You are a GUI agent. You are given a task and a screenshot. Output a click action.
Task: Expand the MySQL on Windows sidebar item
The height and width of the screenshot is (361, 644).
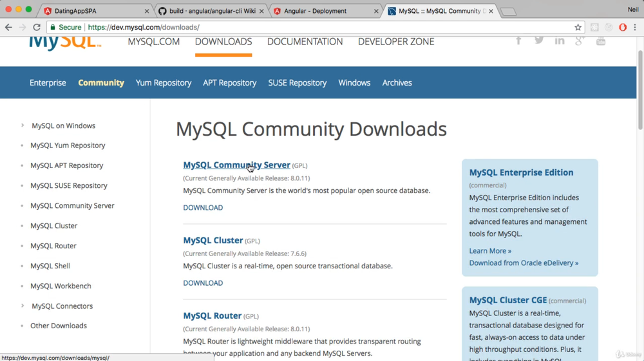[x=23, y=125]
